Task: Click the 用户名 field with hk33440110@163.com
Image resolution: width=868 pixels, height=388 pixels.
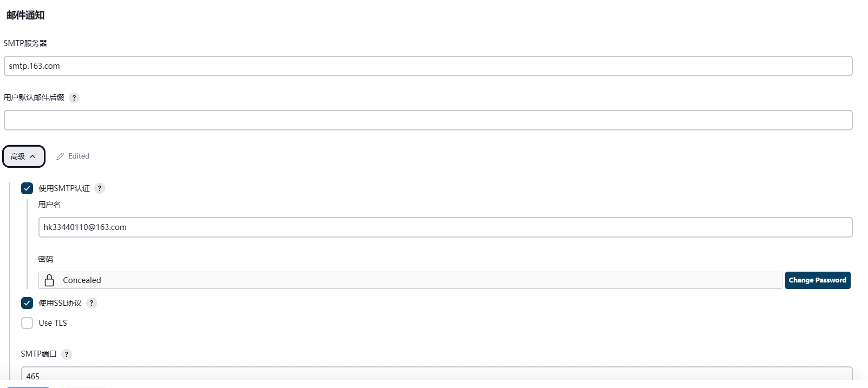Action: click(444, 227)
